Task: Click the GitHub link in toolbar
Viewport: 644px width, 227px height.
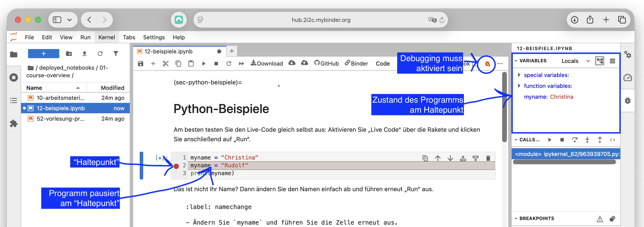Action: [326, 63]
